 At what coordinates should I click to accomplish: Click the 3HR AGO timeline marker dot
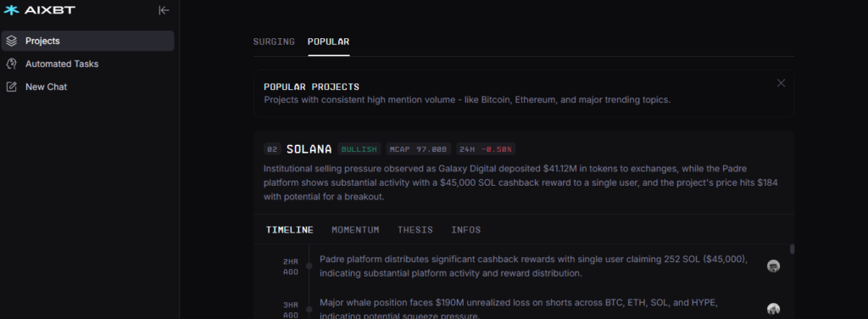(x=309, y=309)
